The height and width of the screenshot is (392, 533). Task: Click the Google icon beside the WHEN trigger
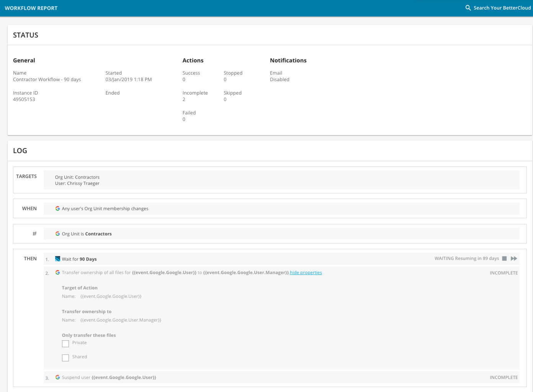[58, 208]
